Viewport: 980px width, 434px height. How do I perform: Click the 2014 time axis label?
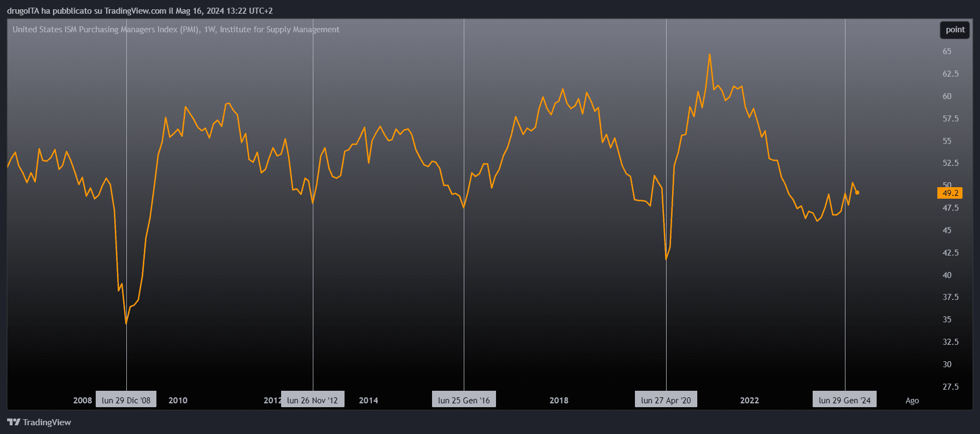(369, 401)
